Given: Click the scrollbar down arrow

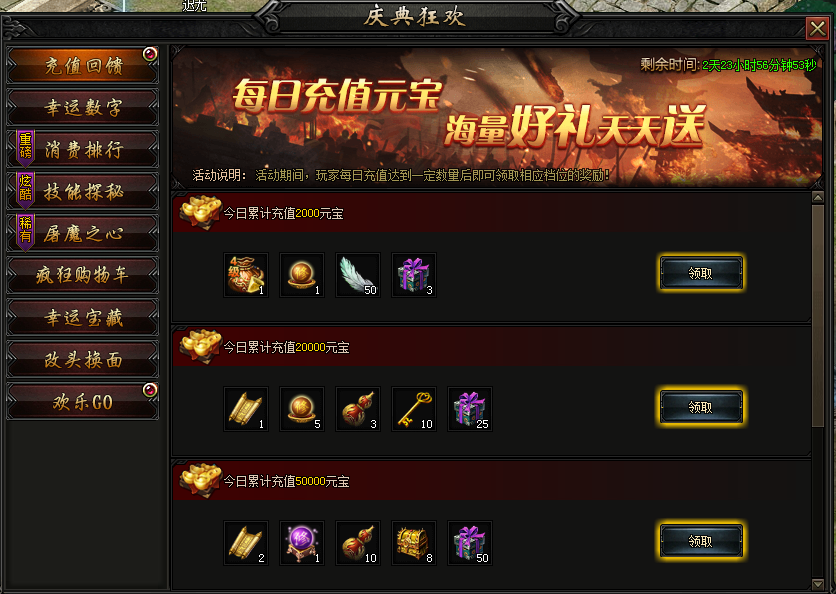Looking at the screenshot, I should pos(817,584).
